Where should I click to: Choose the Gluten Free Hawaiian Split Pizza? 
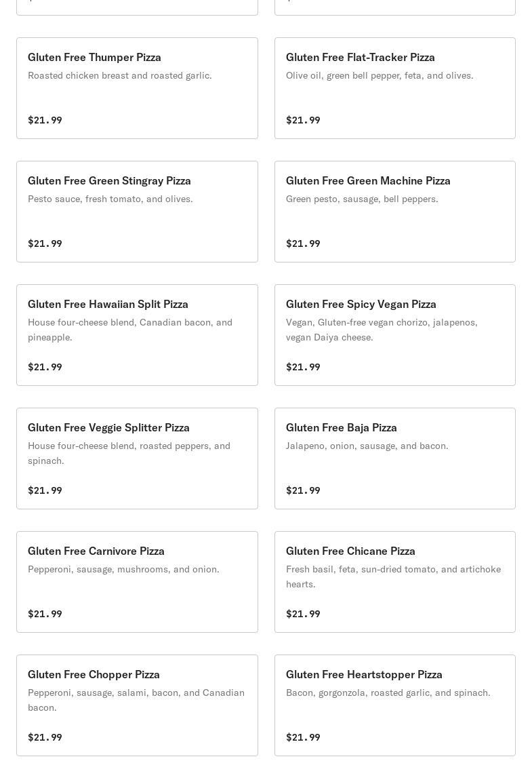pyautogui.click(x=137, y=335)
